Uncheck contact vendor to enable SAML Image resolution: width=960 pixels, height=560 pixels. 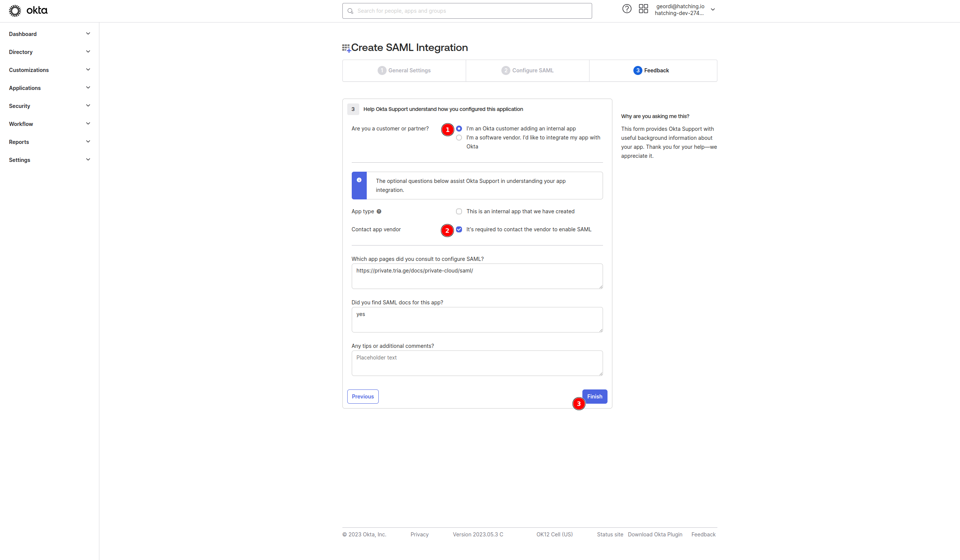coord(459,229)
